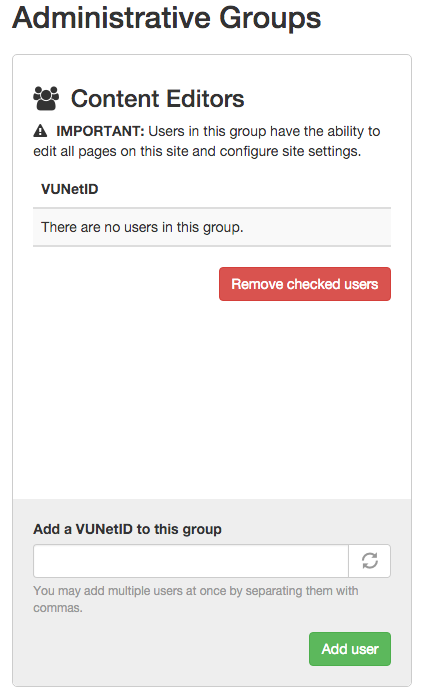This screenshot has height=698, width=426.
Task: Click the help text about separating with commas
Action: click(x=196, y=599)
